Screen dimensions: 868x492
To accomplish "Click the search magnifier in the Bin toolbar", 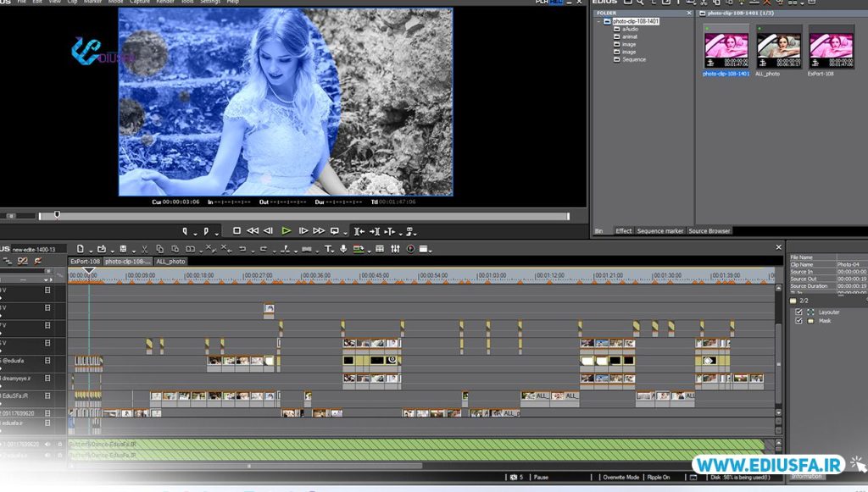I will pos(640,3).
